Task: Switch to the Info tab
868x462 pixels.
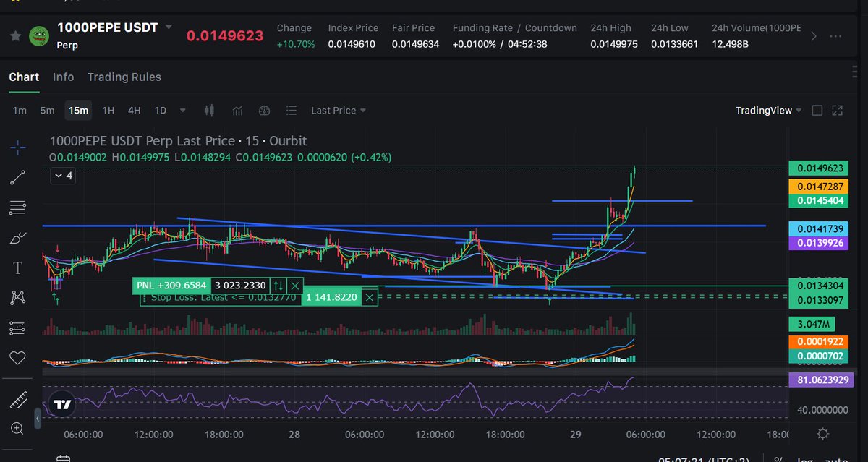Action: [64, 77]
